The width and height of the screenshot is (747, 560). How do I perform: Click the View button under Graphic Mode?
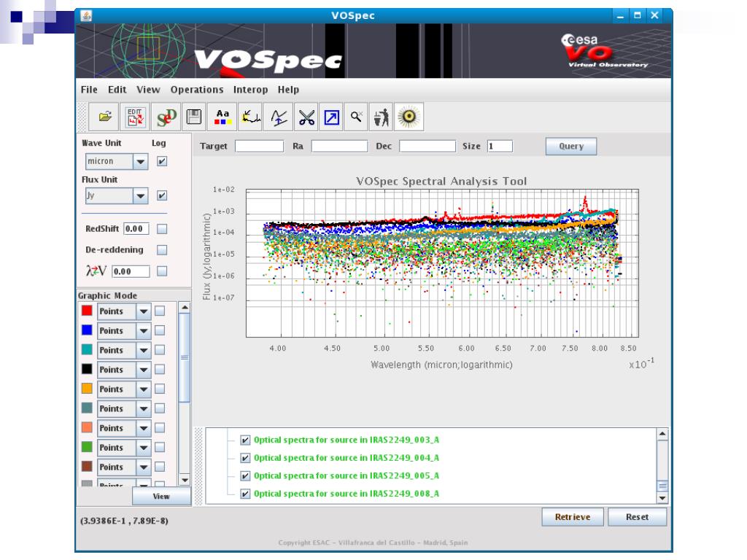tap(161, 496)
